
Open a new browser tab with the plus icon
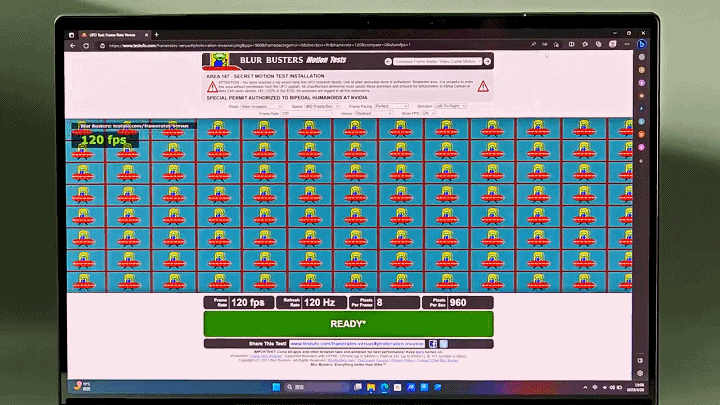point(157,34)
